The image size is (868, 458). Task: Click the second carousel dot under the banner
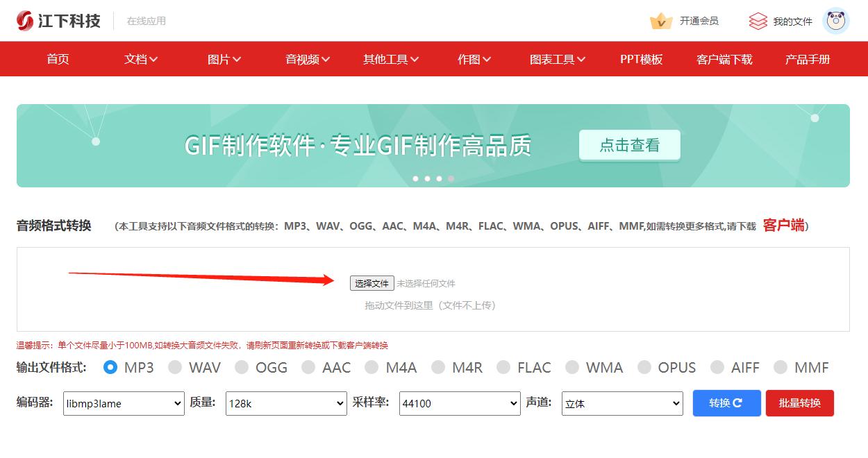pos(426,179)
